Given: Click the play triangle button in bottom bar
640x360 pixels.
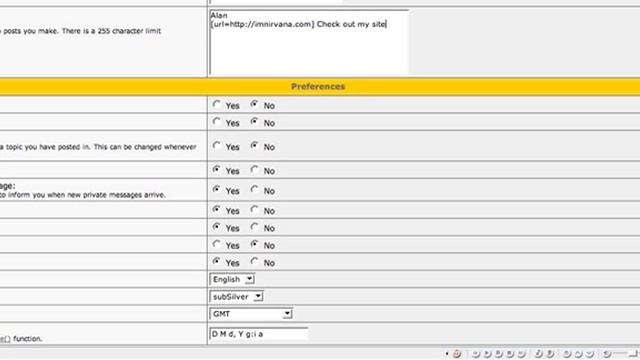Looking at the screenshot, I should coord(487,353).
